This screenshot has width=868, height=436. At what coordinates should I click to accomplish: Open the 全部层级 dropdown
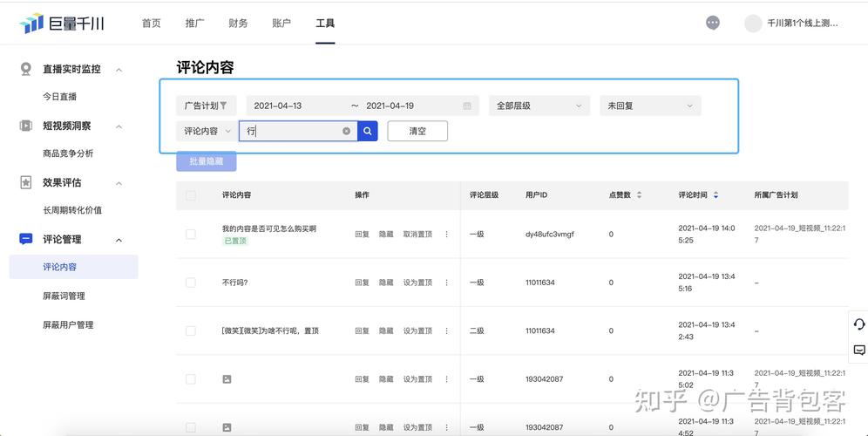539,106
